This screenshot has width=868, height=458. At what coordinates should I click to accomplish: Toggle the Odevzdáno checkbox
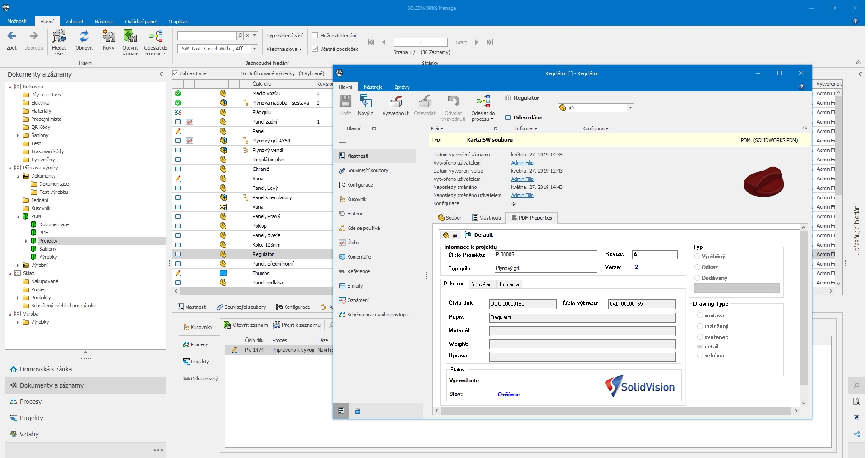(508, 118)
